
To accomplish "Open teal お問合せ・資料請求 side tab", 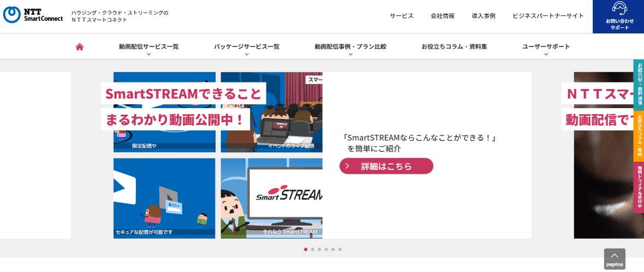I will click(x=639, y=85).
